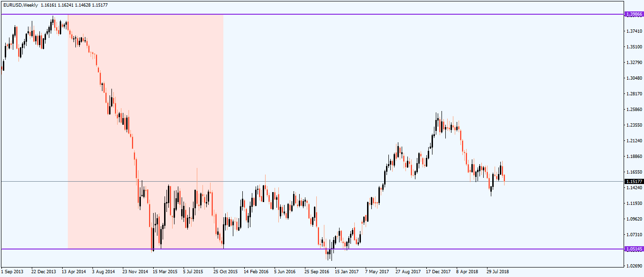644x277 pixels.
Task: Select the lower purple horizontal line
Action: point(427,249)
